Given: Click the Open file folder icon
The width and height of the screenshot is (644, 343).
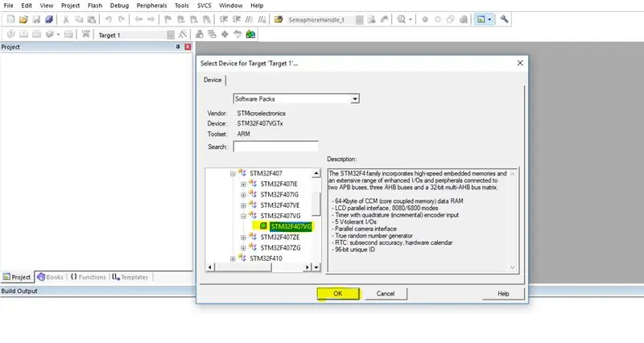Looking at the screenshot, I should tap(23, 19).
